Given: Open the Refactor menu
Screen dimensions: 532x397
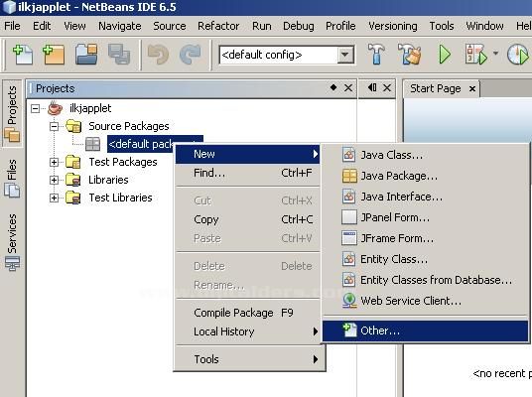Looking at the screenshot, I should (x=218, y=26).
